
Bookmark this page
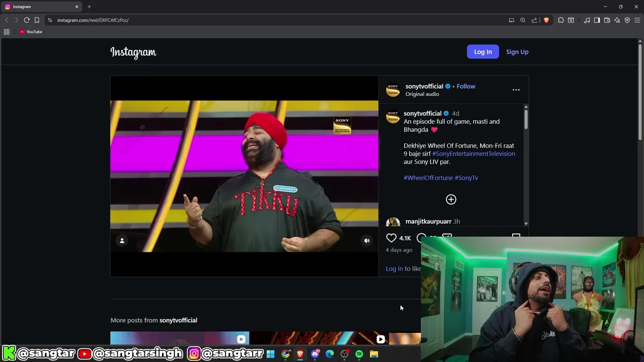(37, 20)
